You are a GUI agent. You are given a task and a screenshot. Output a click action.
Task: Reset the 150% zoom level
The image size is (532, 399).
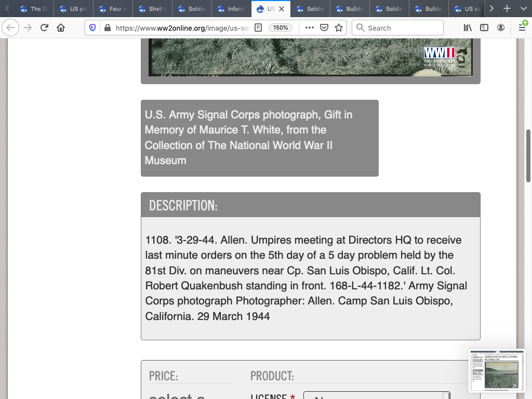(x=281, y=28)
